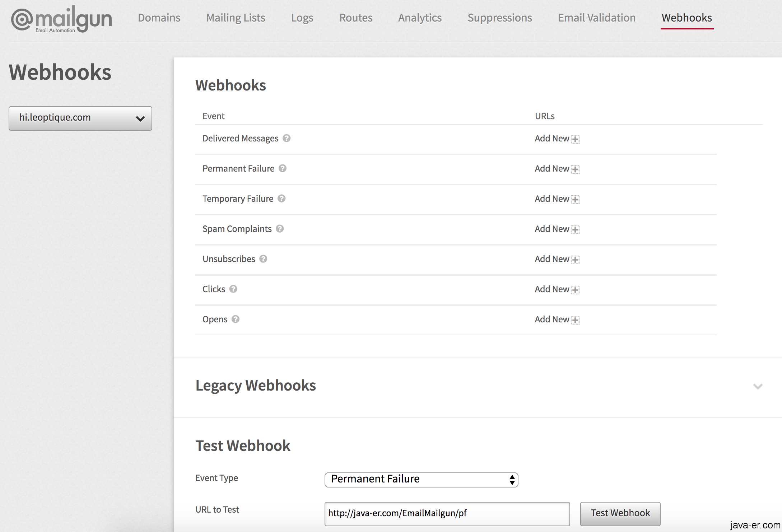Open help icon for Unsubscribes
Viewport: 782px width, 532px height.
(x=263, y=259)
